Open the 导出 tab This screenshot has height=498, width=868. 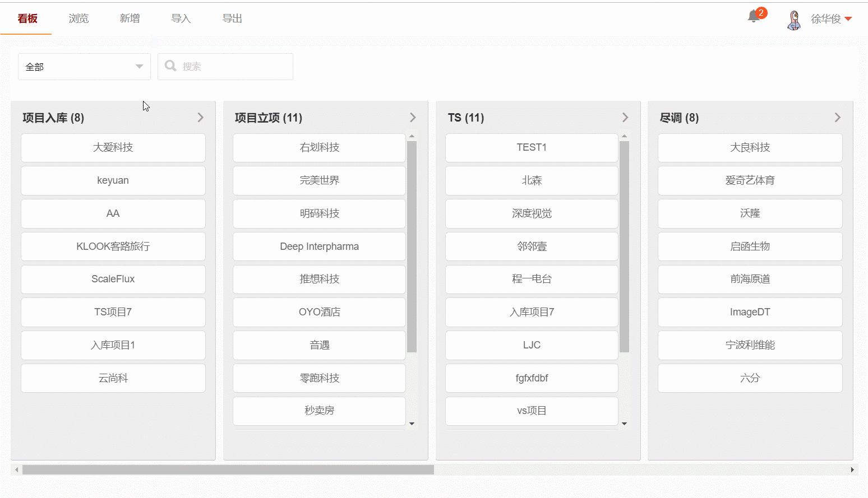pyautogui.click(x=232, y=18)
